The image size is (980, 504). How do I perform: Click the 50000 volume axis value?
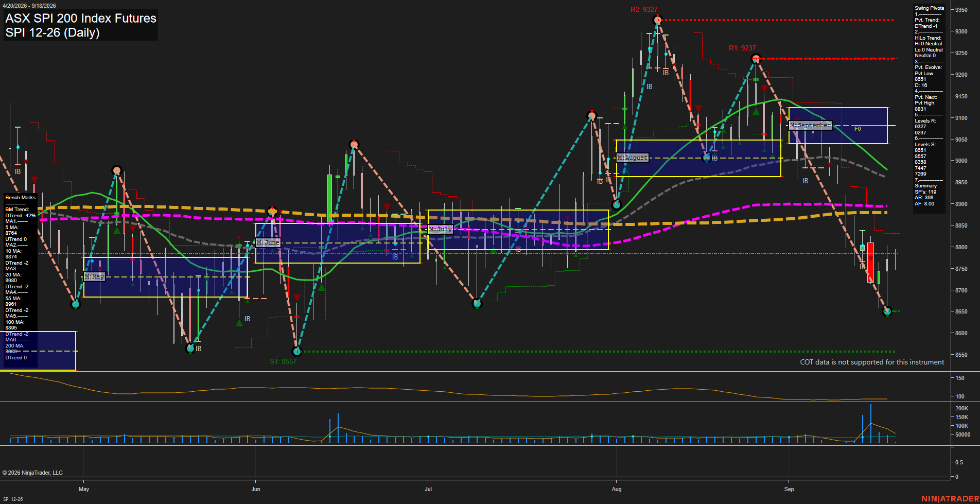click(x=963, y=435)
